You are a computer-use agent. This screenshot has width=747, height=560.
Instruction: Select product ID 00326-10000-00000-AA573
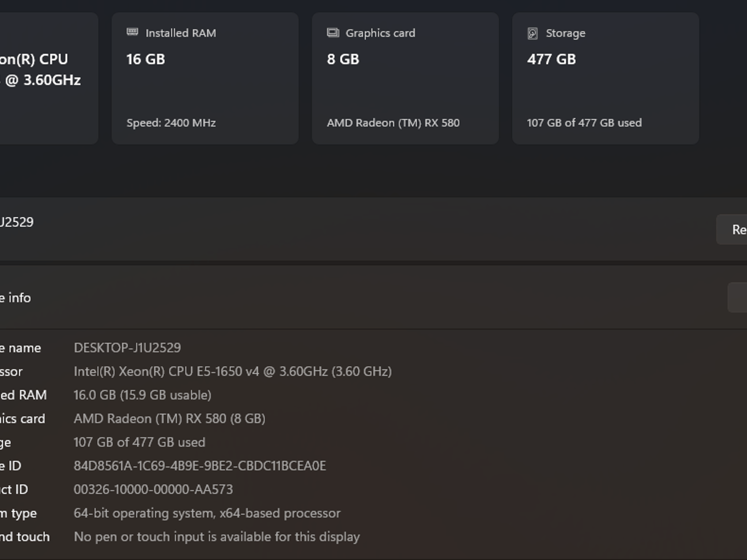(153, 489)
